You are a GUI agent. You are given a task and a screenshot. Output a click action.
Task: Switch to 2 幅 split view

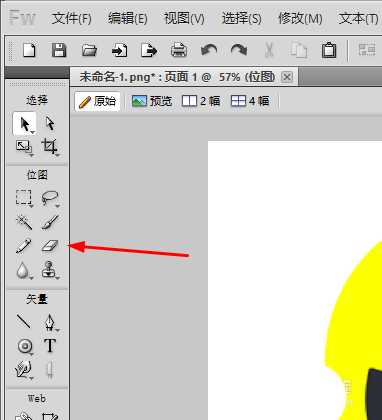(x=201, y=101)
